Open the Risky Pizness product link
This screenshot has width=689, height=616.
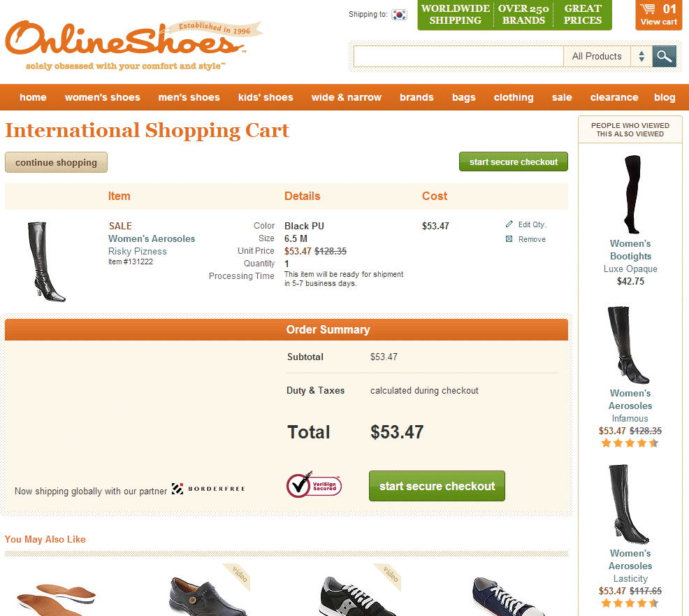click(x=138, y=251)
